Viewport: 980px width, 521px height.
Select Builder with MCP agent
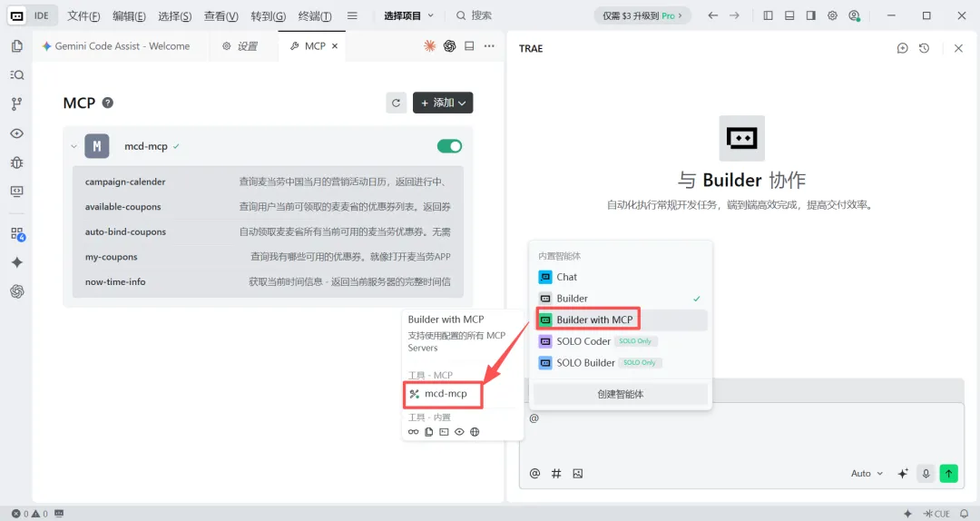coord(621,319)
